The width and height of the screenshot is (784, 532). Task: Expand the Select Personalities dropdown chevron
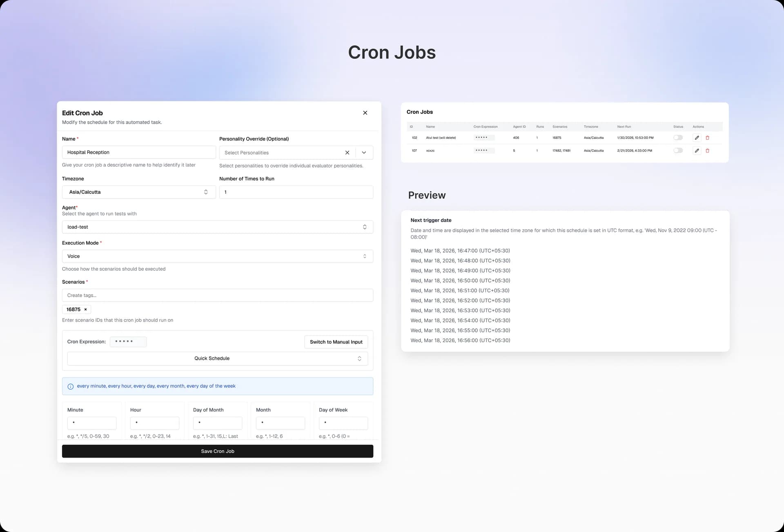pyautogui.click(x=363, y=152)
